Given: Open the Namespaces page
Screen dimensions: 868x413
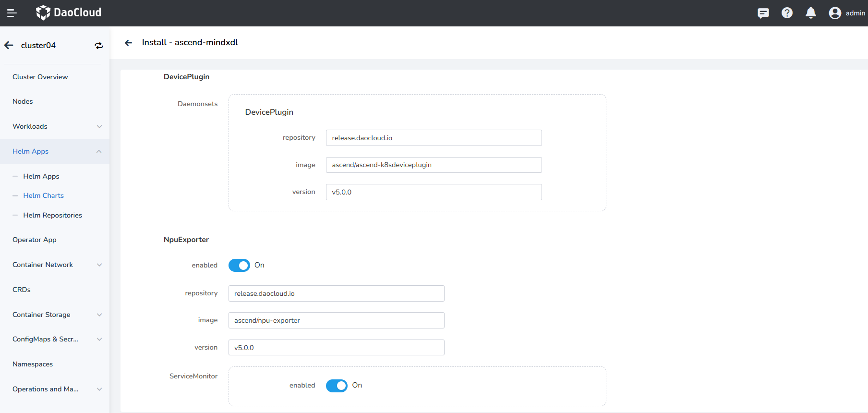Looking at the screenshot, I should point(33,364).
